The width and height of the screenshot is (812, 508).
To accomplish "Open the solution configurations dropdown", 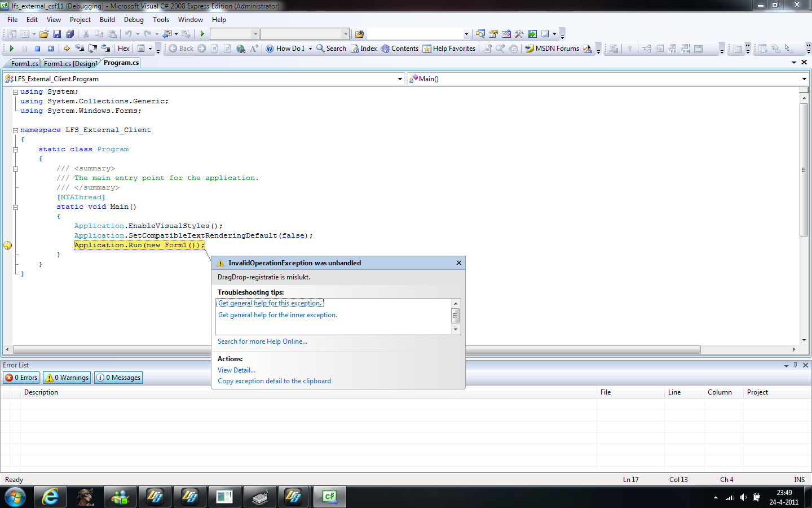I will point(255,34).
